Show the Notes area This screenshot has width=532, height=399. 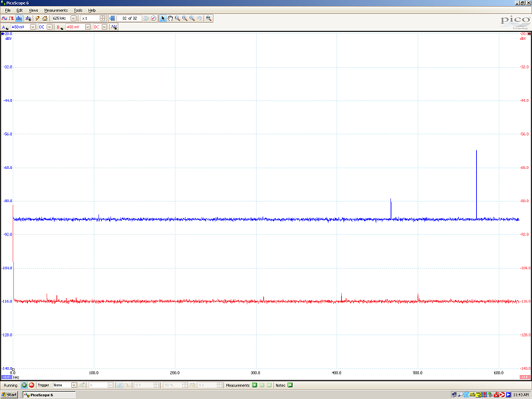[290, 385]
